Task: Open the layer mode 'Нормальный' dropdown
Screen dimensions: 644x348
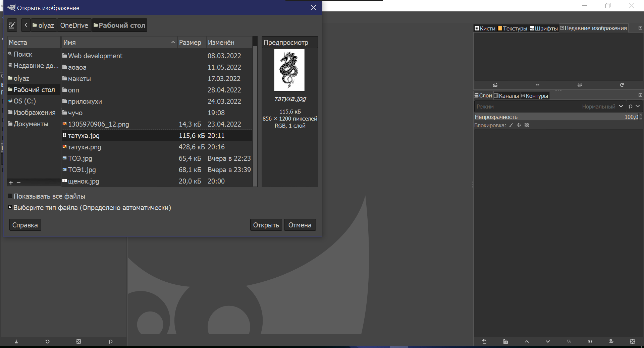Action: click(550, 107)
